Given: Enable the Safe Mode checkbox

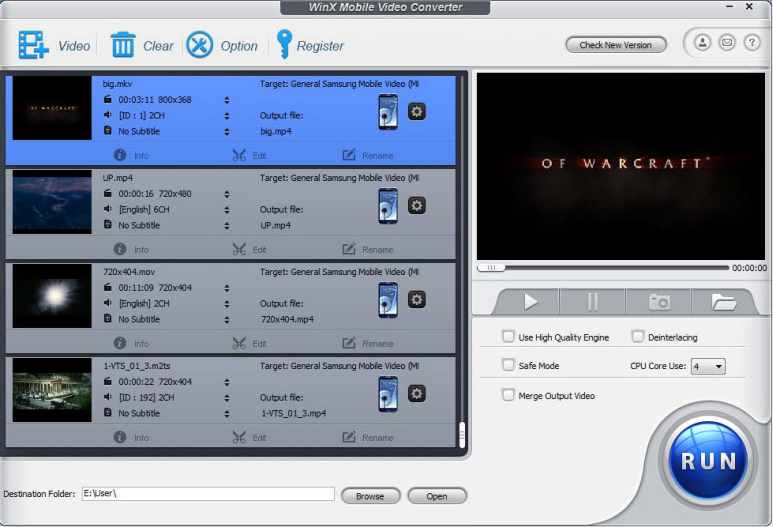Looking at the screenshot, I should tap(508, 365).
